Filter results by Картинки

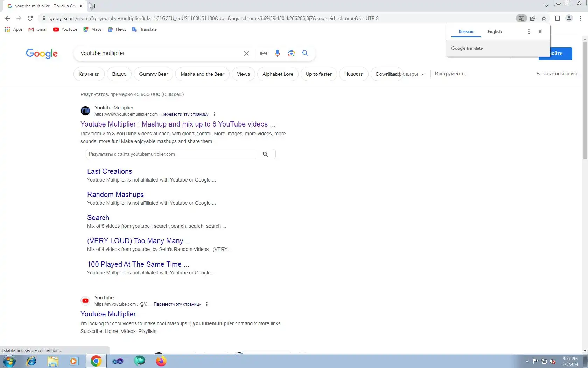coord(89,74)
